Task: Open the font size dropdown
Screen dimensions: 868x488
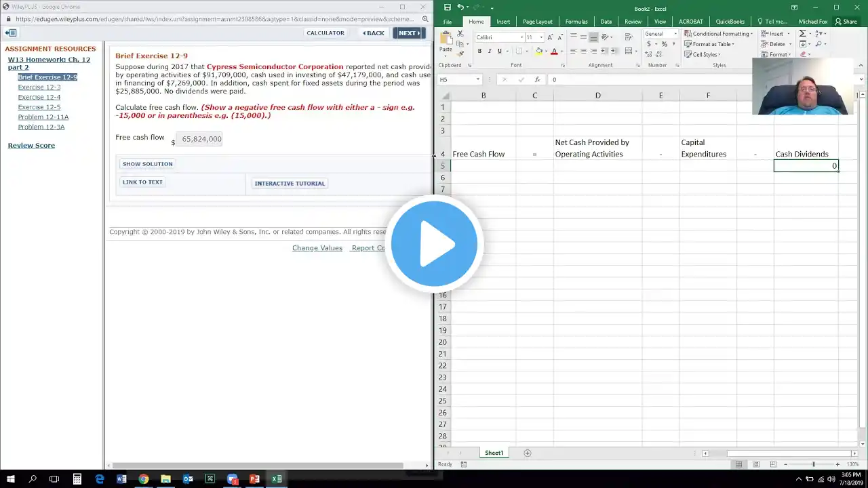Action: pyautogui.click(x=540, y=37)
